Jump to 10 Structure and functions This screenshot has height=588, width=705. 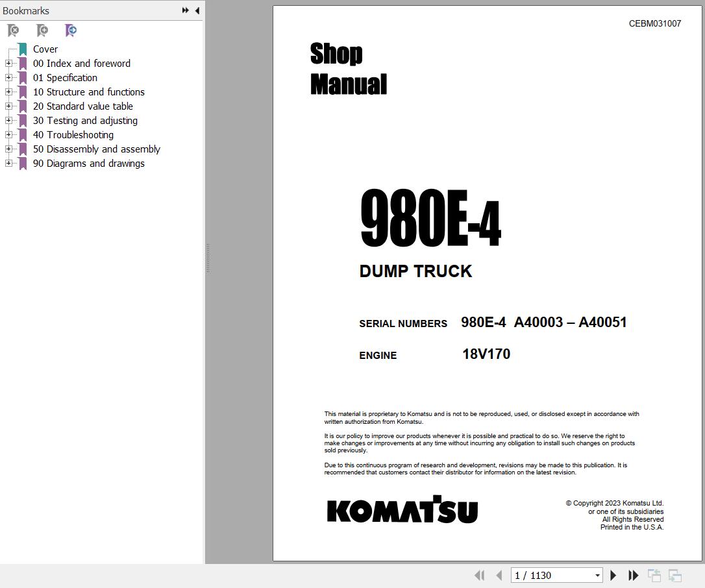coord(89,92)
